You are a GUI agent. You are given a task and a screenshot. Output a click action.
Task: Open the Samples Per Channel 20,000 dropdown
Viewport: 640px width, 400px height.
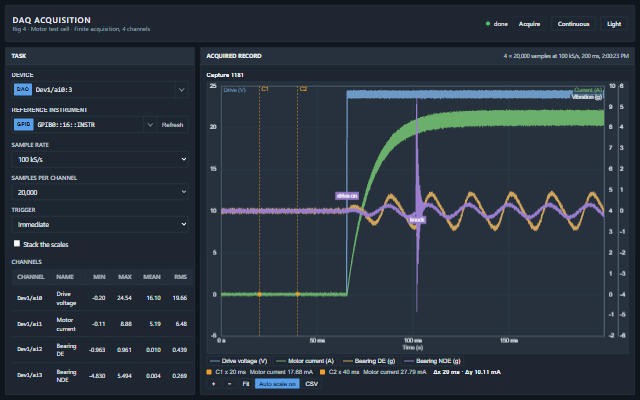coord(100,192)
